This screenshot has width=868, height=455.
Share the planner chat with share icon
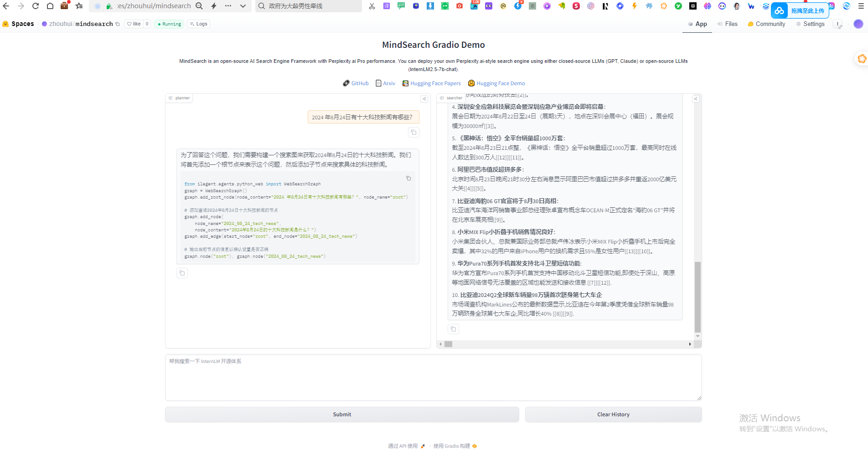click(424, 98)
